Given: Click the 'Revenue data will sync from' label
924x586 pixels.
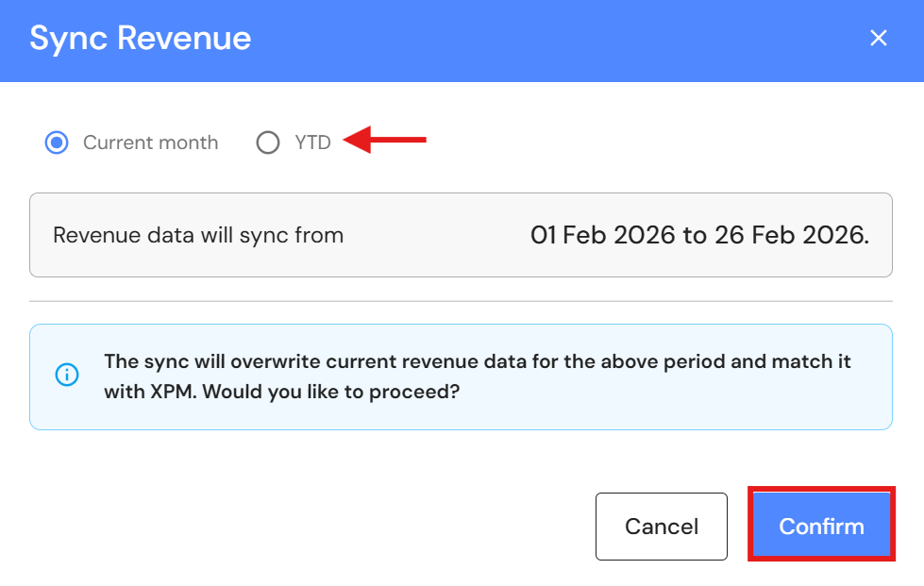Looking at the screenshot, I should click(198, 235).
